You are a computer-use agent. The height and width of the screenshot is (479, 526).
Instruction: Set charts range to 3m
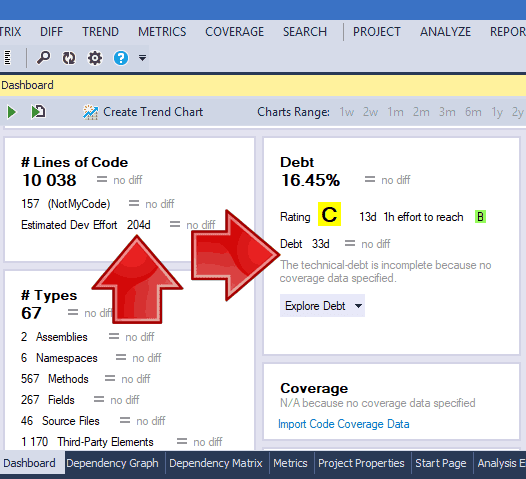pos(447,112)
